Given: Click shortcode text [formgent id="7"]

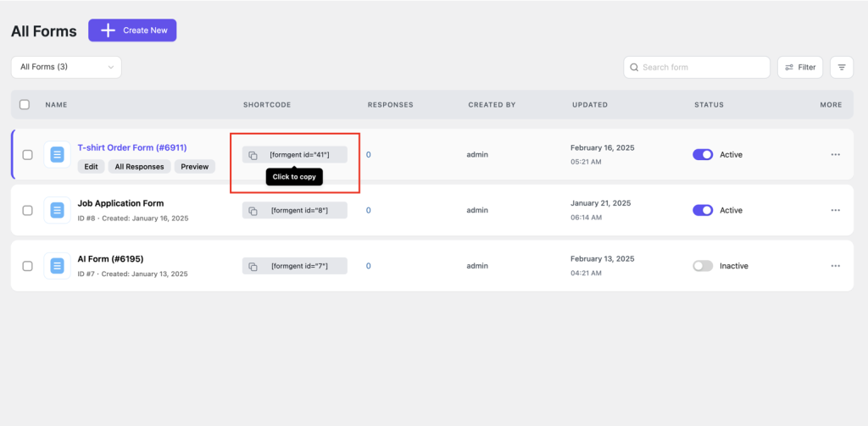Looking at the screenshot, I should tap(299, 266).
